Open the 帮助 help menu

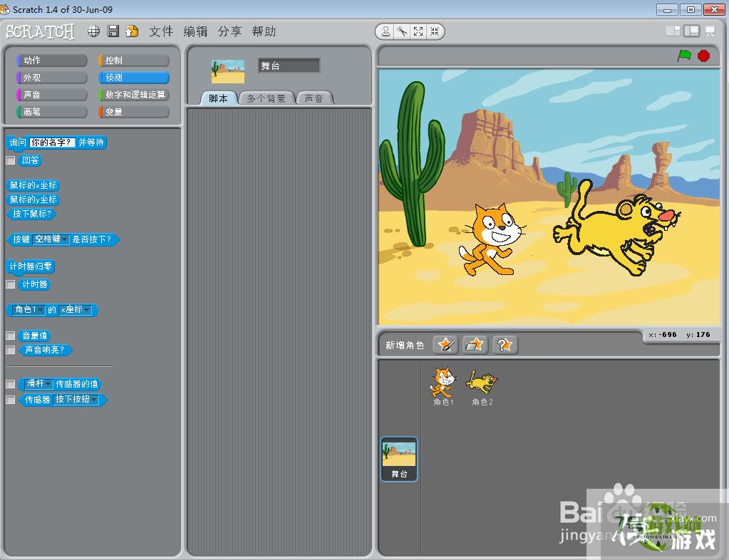[264, 31]
